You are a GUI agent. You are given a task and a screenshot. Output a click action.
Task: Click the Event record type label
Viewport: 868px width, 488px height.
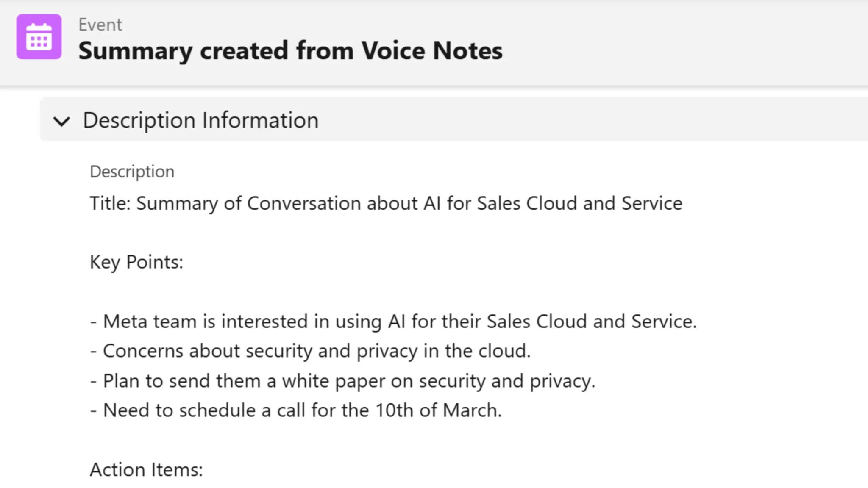[100, 25]
